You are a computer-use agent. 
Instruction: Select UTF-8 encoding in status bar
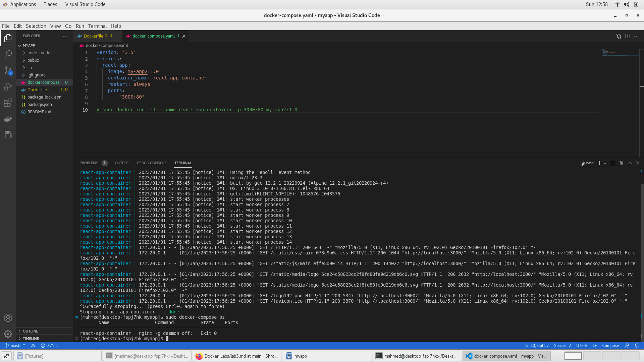[x=582, y=346]
